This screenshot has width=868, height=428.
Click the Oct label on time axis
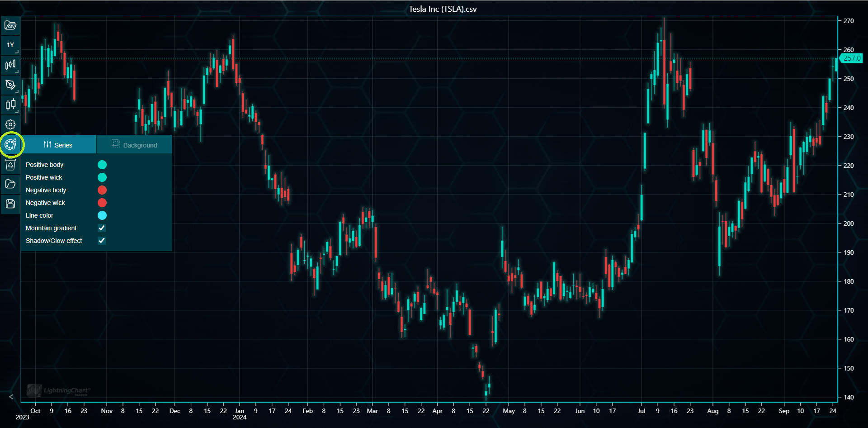(x=35, y=411)
